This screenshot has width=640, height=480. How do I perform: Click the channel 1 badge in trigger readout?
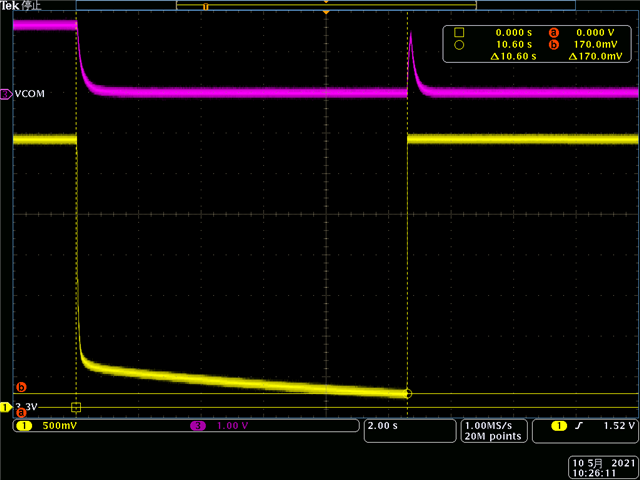[x=559, y=426]
